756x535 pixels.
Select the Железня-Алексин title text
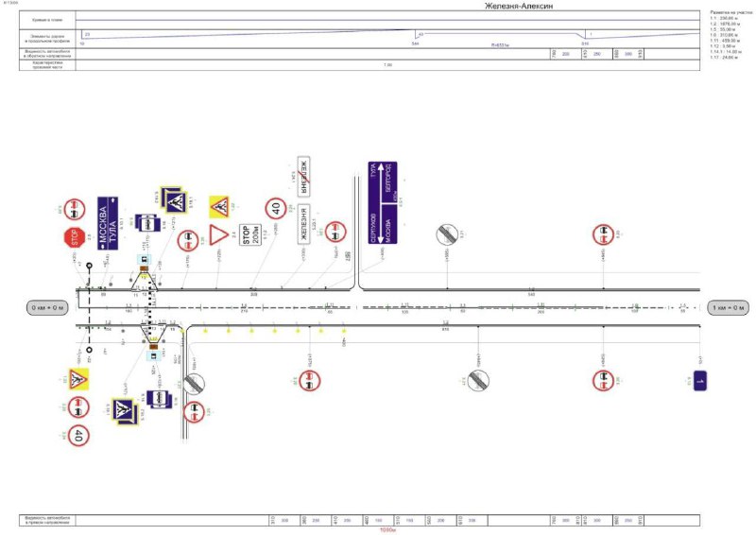[x=519, y=6]
